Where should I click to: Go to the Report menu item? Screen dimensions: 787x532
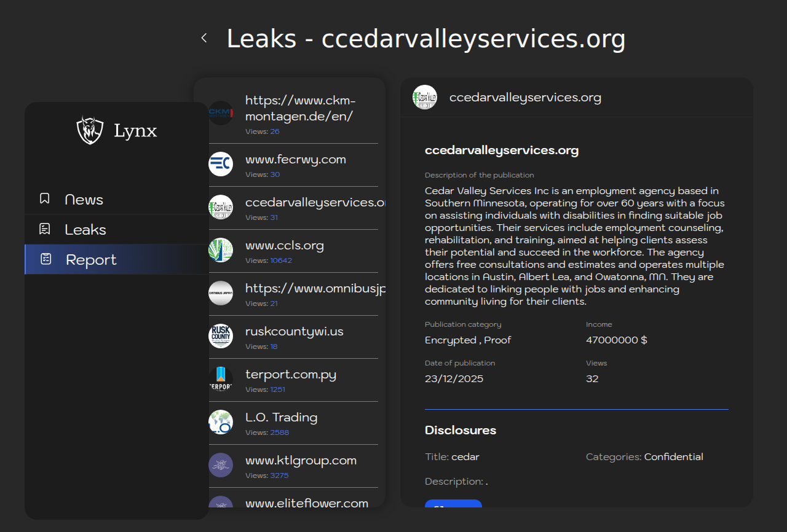tap(91, 260)
